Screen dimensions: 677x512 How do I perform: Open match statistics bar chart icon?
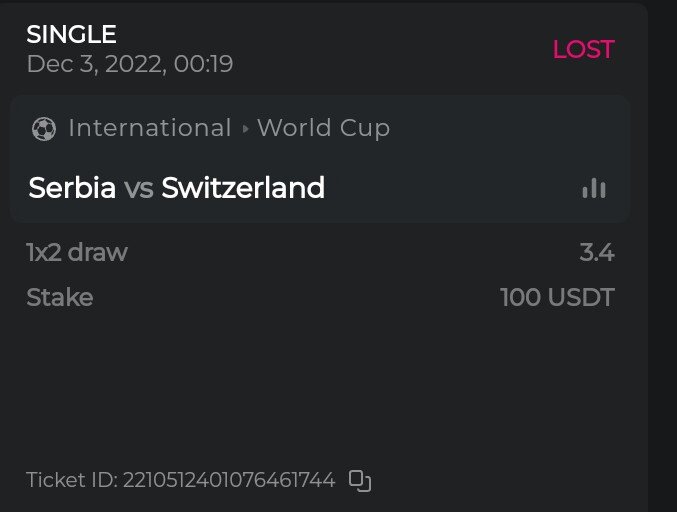tap(594, 188)
